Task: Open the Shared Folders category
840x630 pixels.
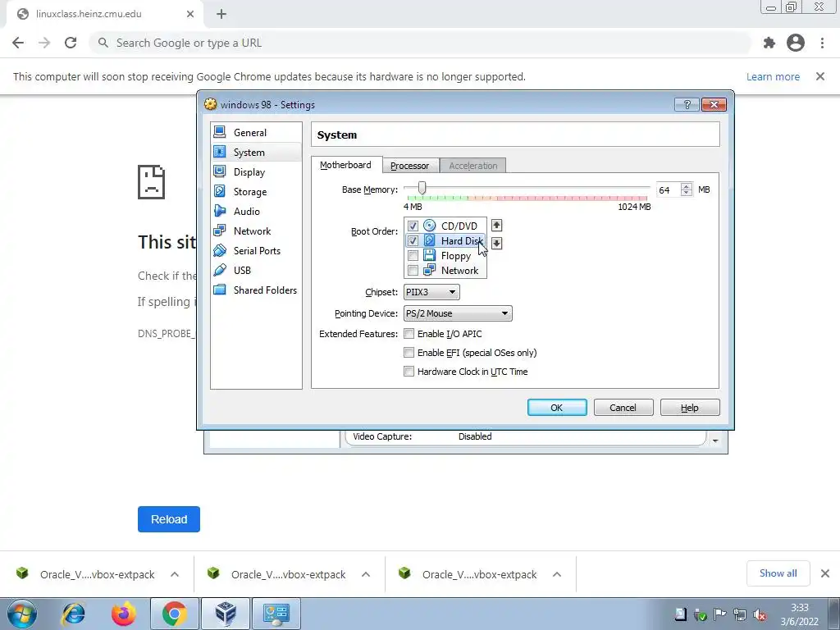Action: pyautogui.click(x=256, y=290)
